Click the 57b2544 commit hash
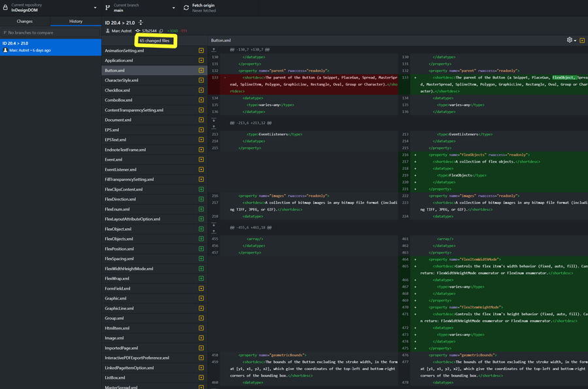Screen dimensions: 588x389 pyautogui.click(x=149, y=31)
